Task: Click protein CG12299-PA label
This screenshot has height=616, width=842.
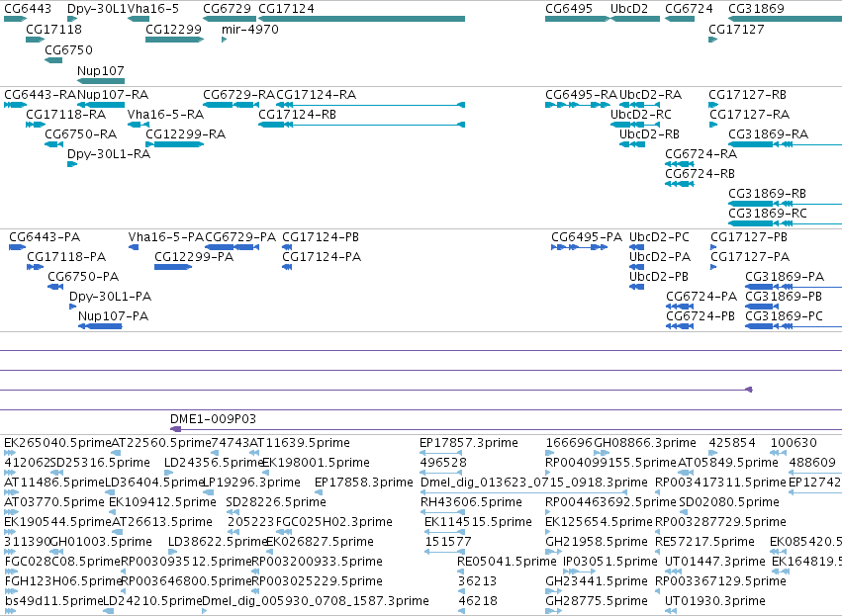Action: point(194,257)
